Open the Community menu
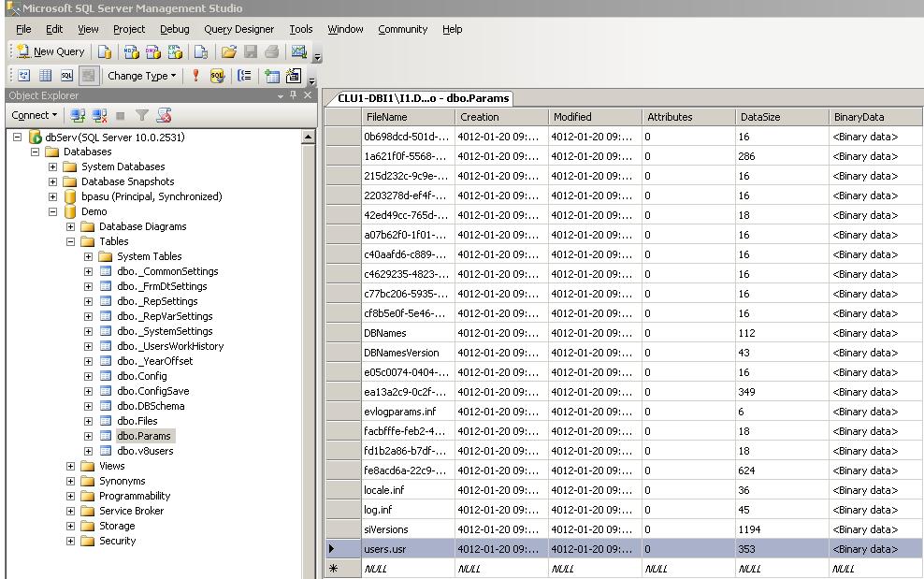924x579 pixels. click(x=402, y=29)
